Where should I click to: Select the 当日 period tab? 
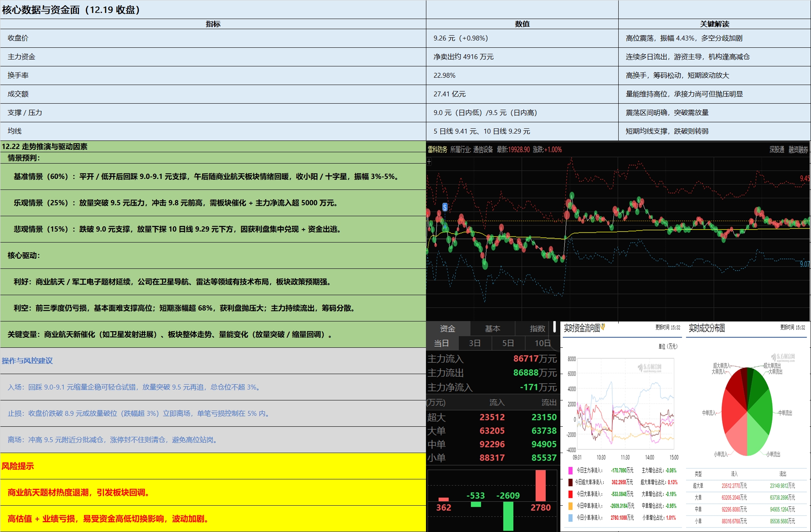(x=441, y=343)
